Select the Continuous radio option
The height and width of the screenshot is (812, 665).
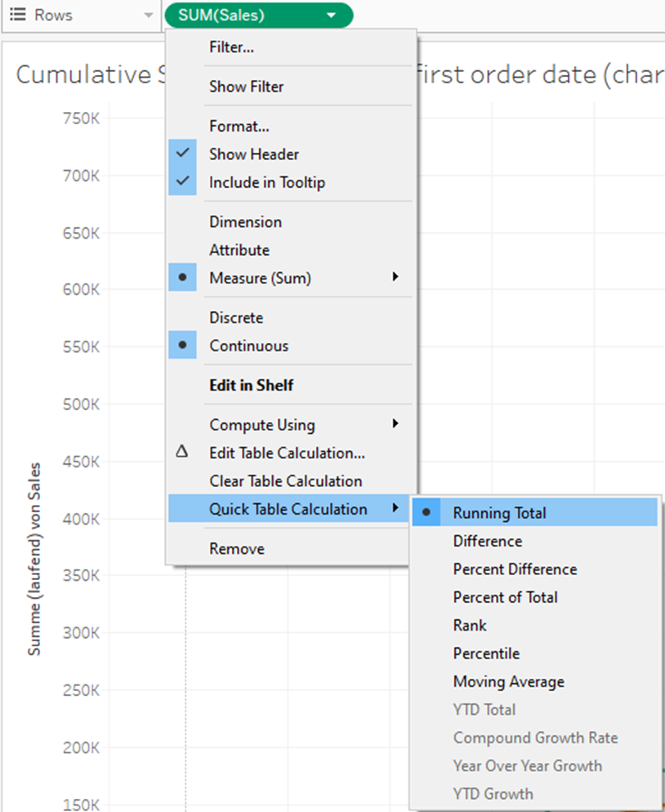tap(248, 346)
